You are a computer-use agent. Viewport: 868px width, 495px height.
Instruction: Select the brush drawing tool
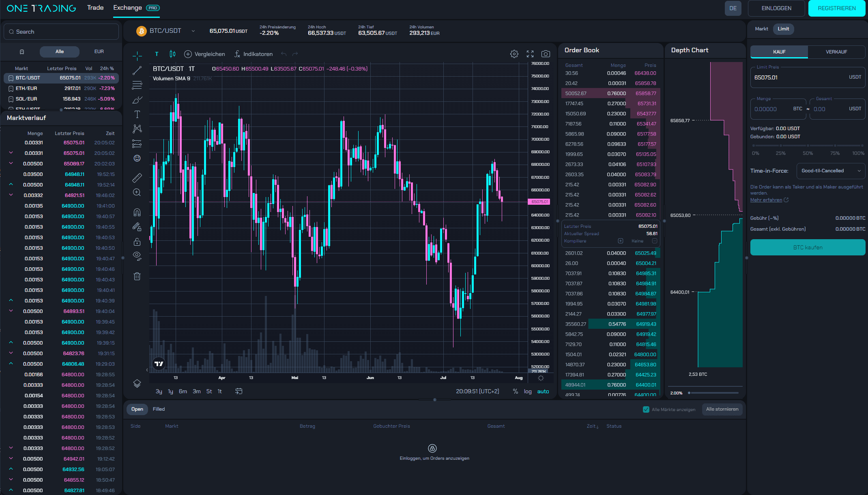click(137, 100)
